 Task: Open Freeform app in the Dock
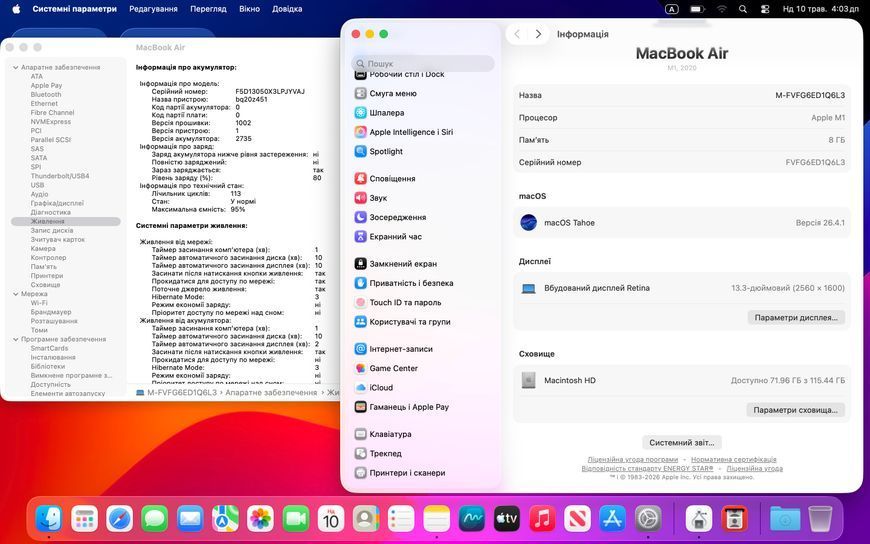pos(472,519)
